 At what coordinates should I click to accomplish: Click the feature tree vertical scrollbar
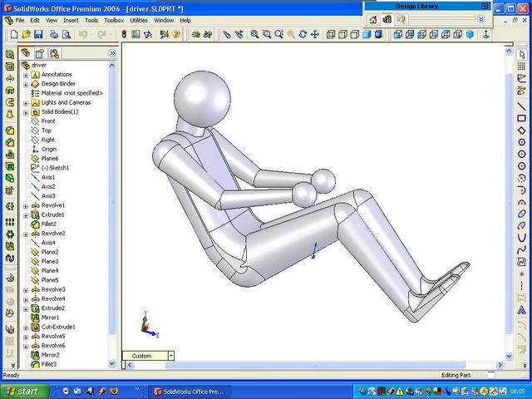point(113,208)
